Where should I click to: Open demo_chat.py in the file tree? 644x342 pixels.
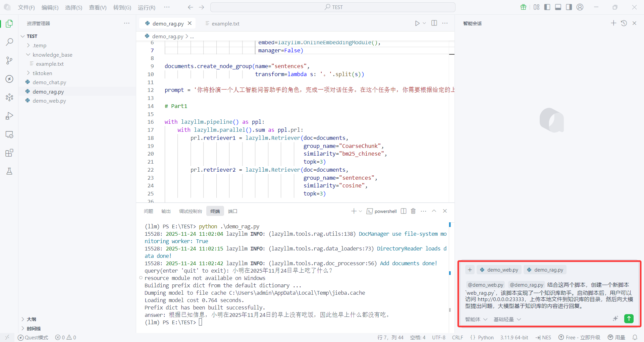pos(49,82)
